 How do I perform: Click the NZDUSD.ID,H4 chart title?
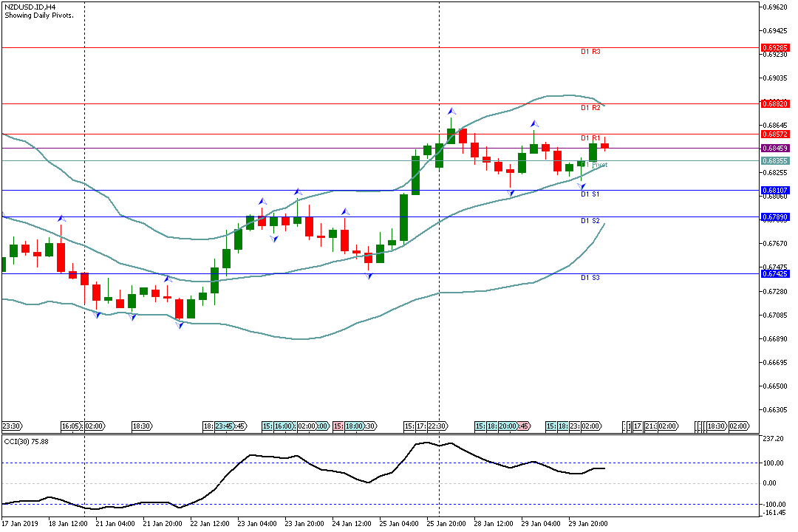pyautogui.click(x=30, y=7)
